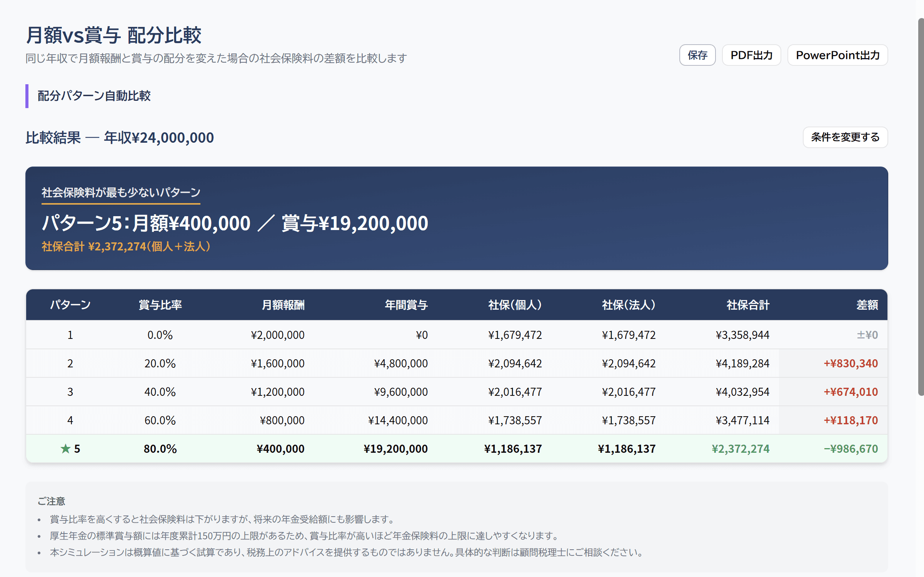Click the ¥800,000 monthly salary cell

[x=282, y=420]
